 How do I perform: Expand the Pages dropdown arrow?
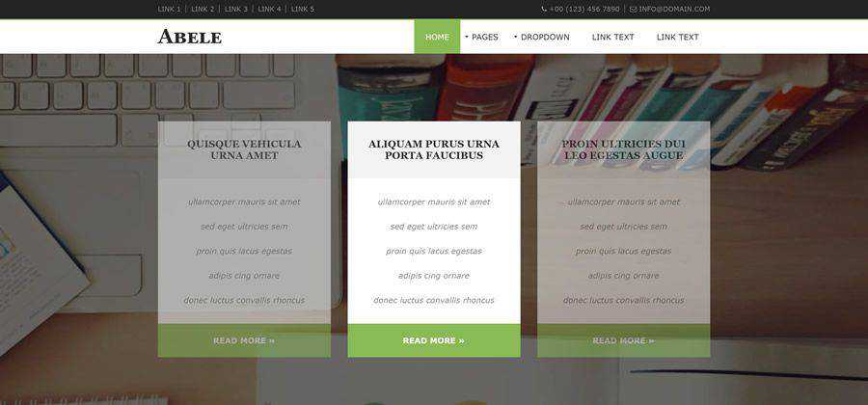pyautogui.click(x=467, y=37)
